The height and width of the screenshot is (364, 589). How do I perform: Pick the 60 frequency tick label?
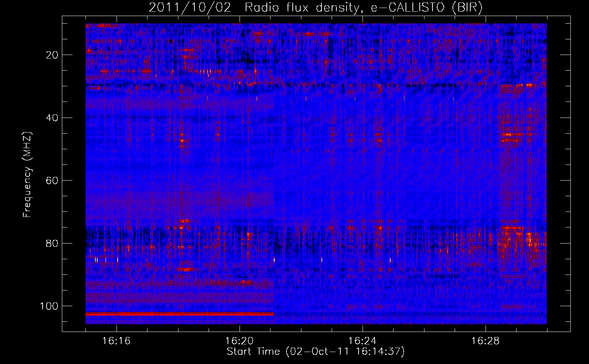coord(52,181)
